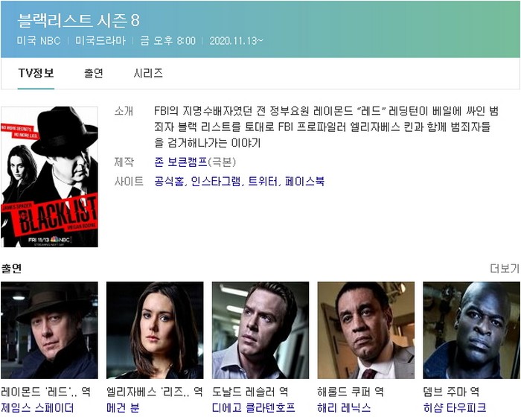This screenshot has width=521, height=420.
Task: Click the Blacklist season 8 poster
Action: pos(50,177)
